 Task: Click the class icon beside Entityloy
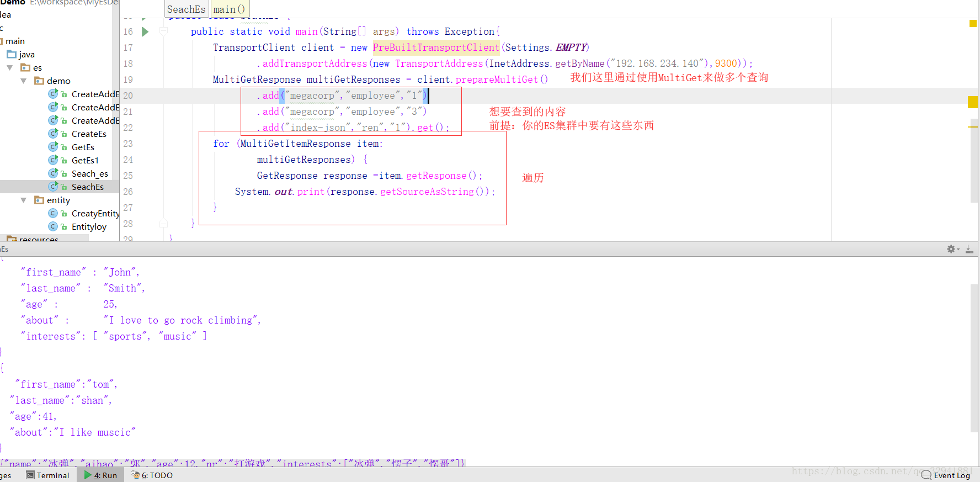click(x=53, y=226)
